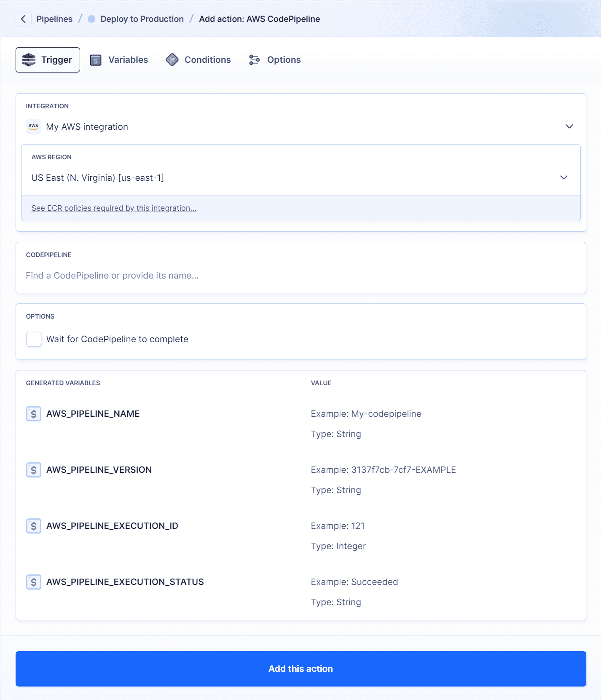Click the Add action: AWS CodePipeline title
Image resolution: width=601 pixels, height=700 pixels.
coord(260,19)
